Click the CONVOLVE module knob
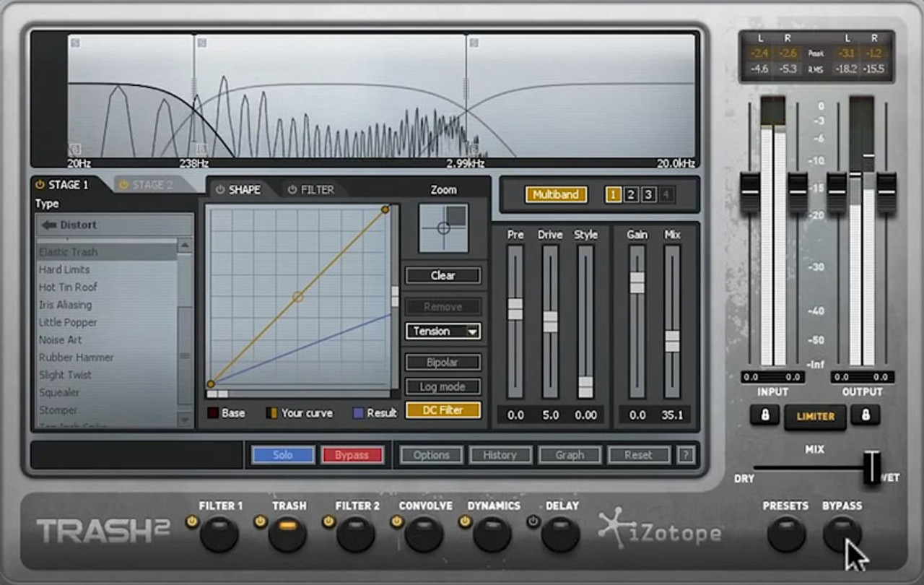The height and width of the screenshot is (585, 924). click(x=424, y=534)
